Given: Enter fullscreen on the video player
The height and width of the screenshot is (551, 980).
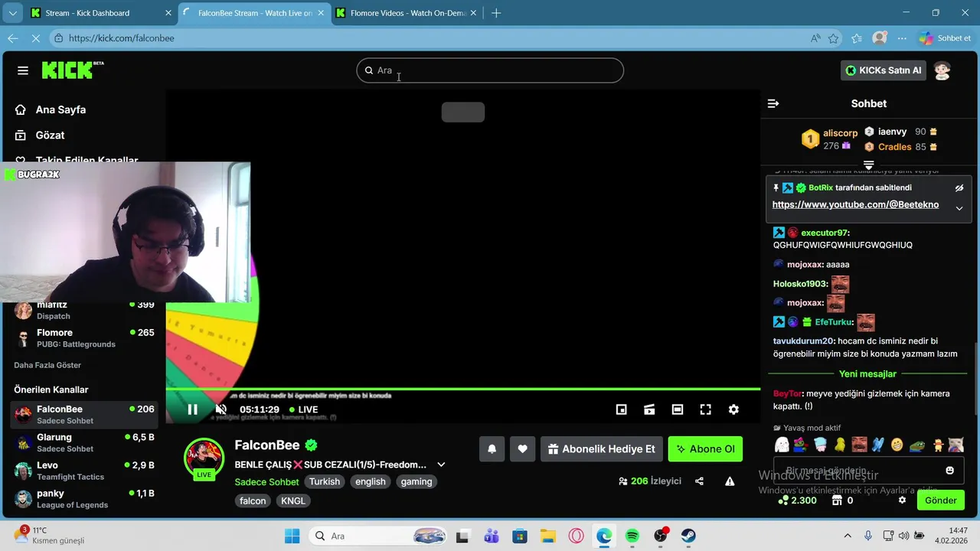Looking at the screenshot, I should point(706,409).
